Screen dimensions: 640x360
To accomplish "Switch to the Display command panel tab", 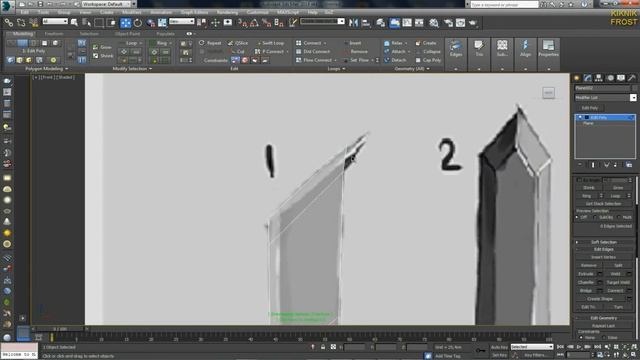I will [621, 78].
